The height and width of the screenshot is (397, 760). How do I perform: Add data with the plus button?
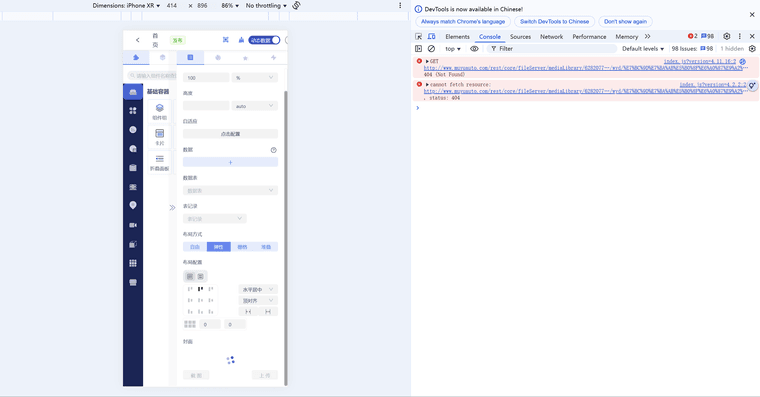tap(230, 162)
